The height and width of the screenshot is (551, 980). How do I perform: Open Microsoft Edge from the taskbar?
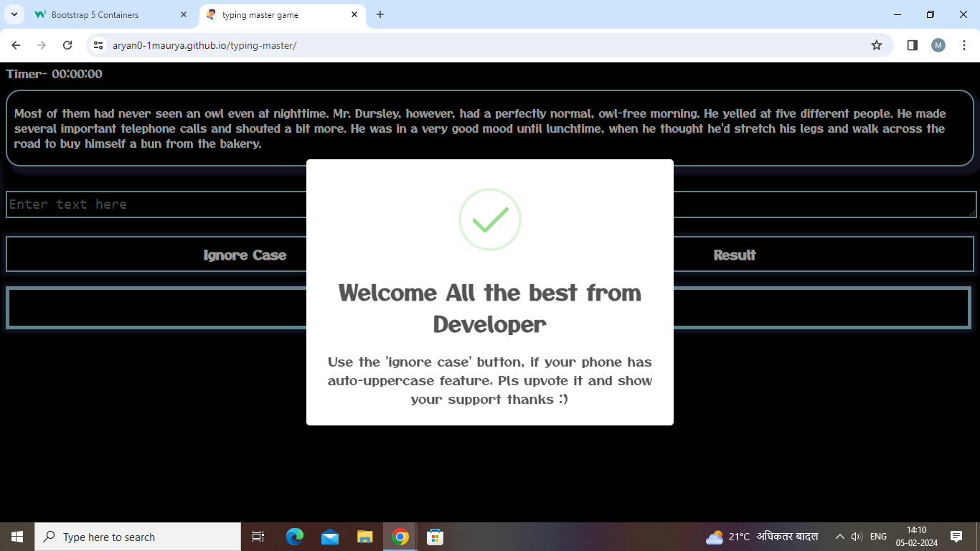(294, 537)
